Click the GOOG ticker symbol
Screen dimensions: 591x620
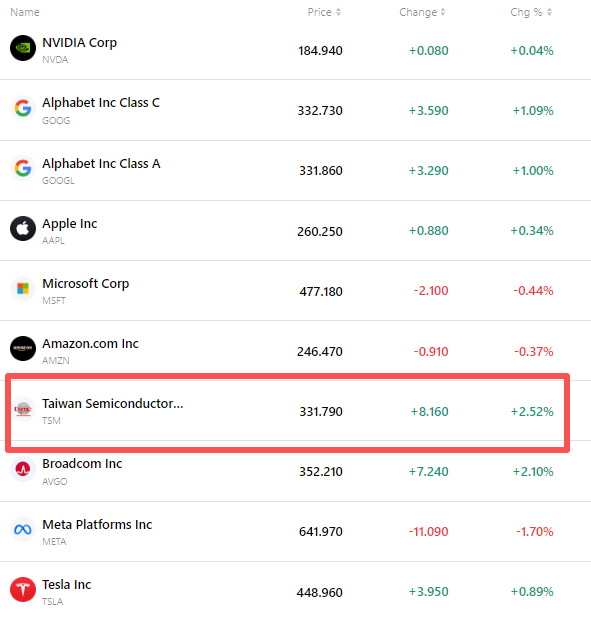tap(56, 120)
